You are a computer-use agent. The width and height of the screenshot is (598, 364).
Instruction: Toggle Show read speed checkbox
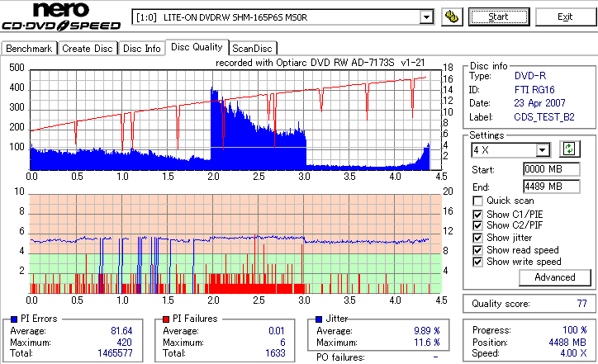pyautogui.click(x=477, y=250)
